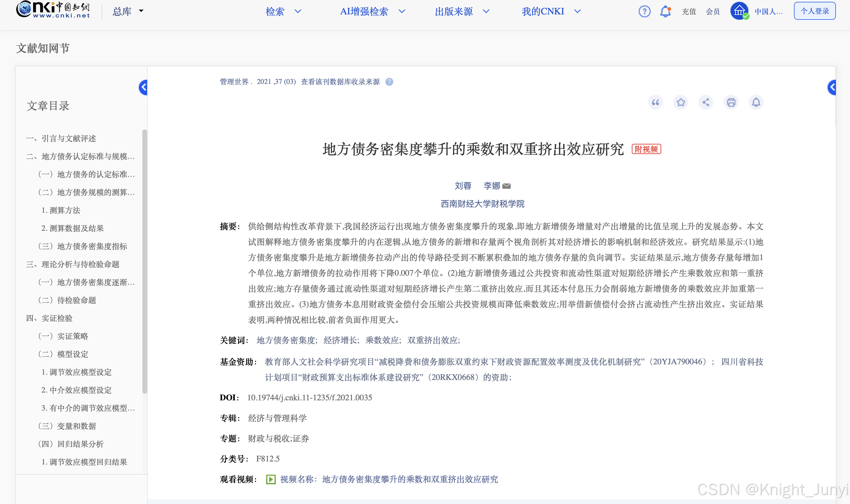Click the star favorite icon
Screen dimensions: 850x504
[x=680, y=102]
